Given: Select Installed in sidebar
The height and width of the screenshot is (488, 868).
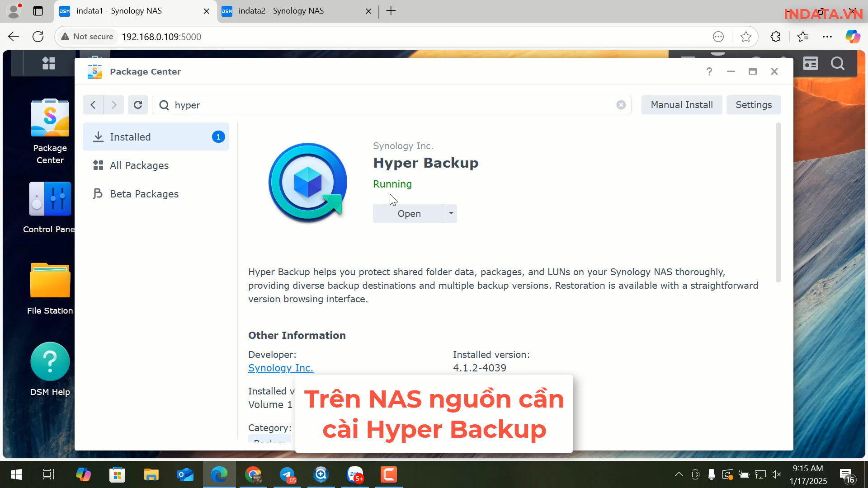Looking at the screenshot, I should pyautogui.click(x=156, y=137).
